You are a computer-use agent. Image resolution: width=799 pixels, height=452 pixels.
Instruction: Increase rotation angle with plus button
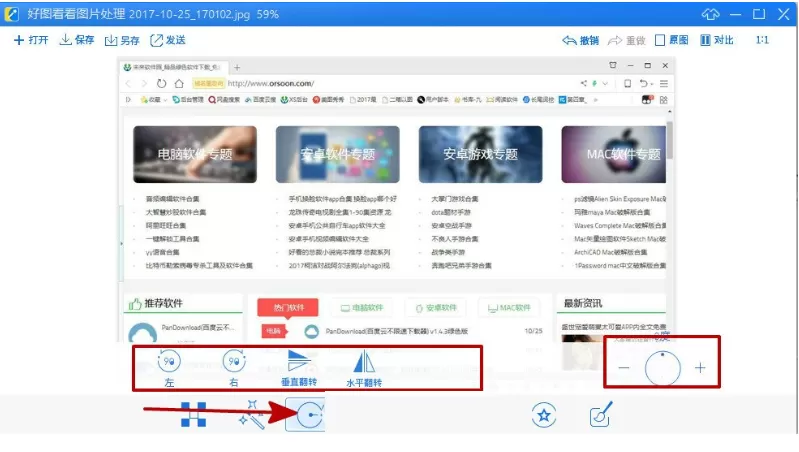click(x=700, y=368)
